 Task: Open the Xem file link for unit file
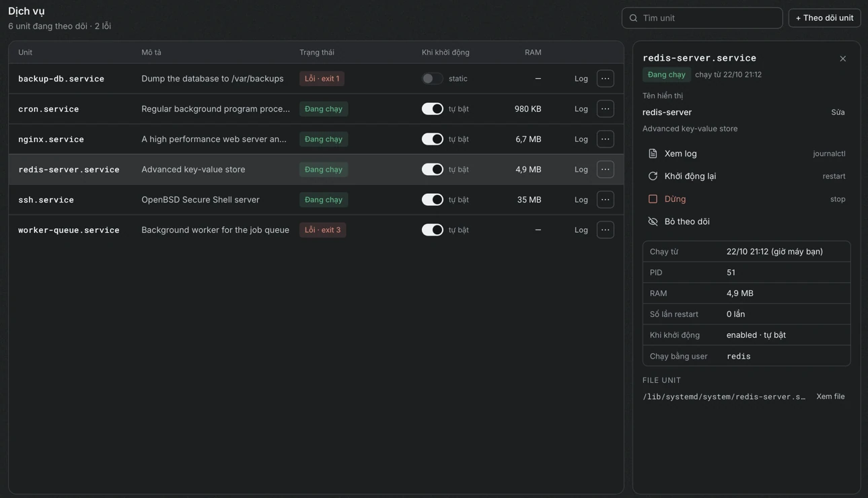pos(830,396)
